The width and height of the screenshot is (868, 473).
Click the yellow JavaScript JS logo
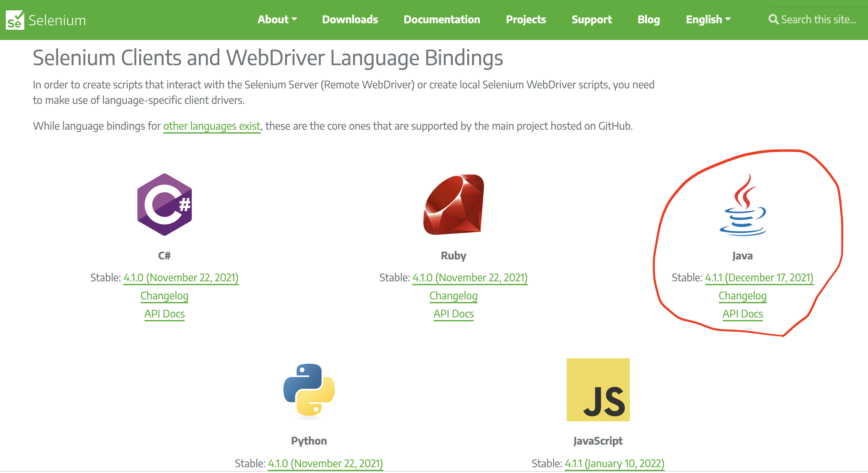pos(598,390)
